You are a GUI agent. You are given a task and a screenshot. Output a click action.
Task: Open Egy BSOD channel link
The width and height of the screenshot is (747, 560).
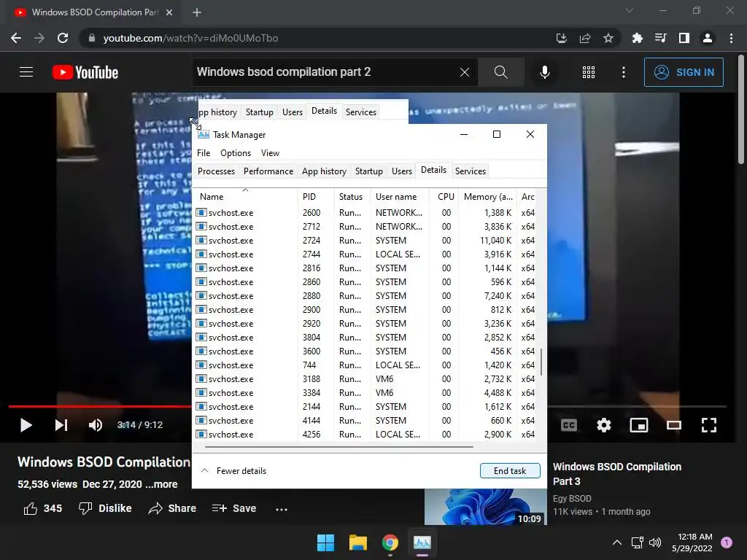click(572, 498)
